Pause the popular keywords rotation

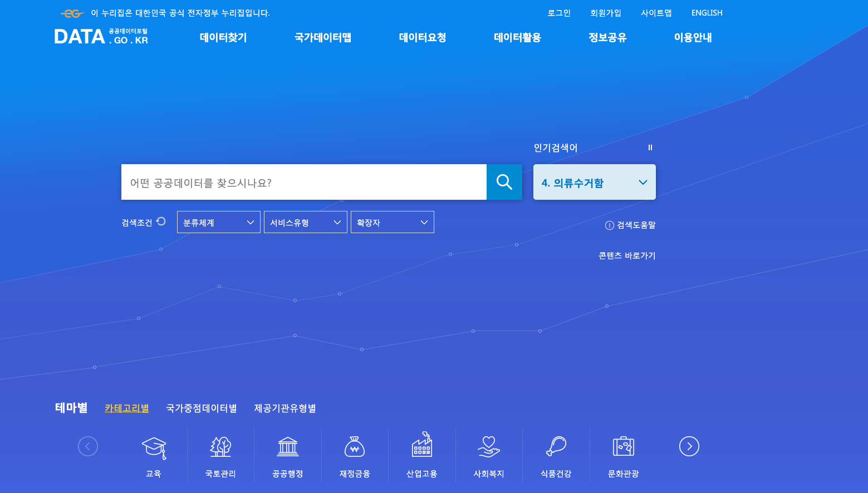click(650, 147)
